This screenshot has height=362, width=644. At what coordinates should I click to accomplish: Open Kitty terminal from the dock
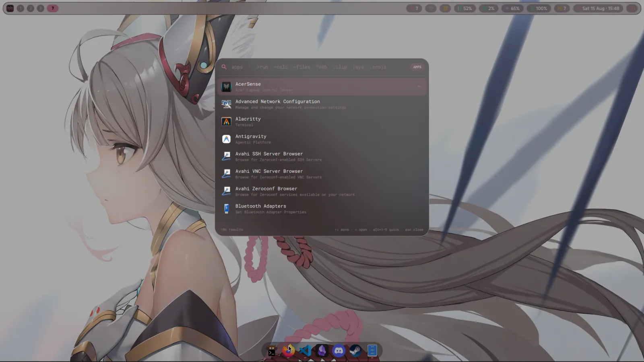pos(272,351)
